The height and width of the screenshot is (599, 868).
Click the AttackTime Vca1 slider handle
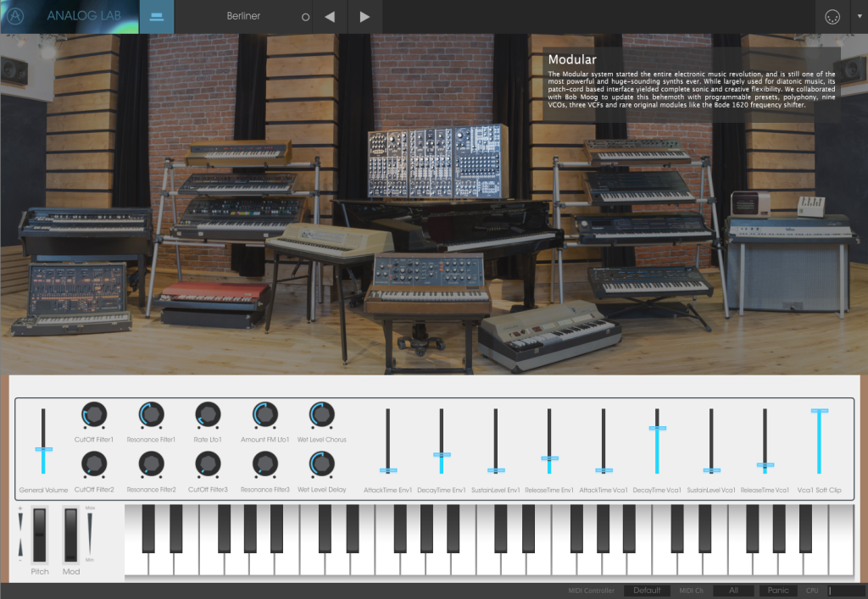604,470
